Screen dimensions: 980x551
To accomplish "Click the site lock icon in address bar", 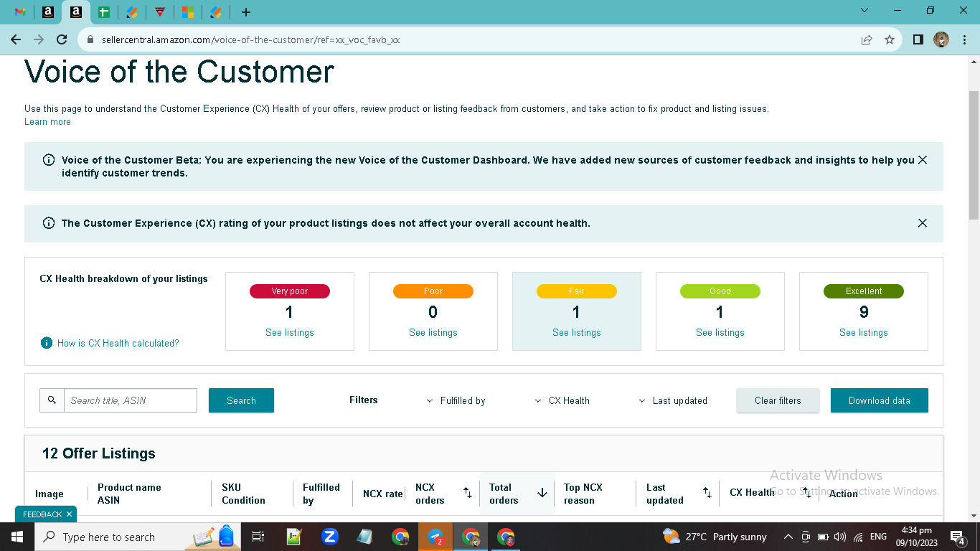I will [x=90, y=39].
